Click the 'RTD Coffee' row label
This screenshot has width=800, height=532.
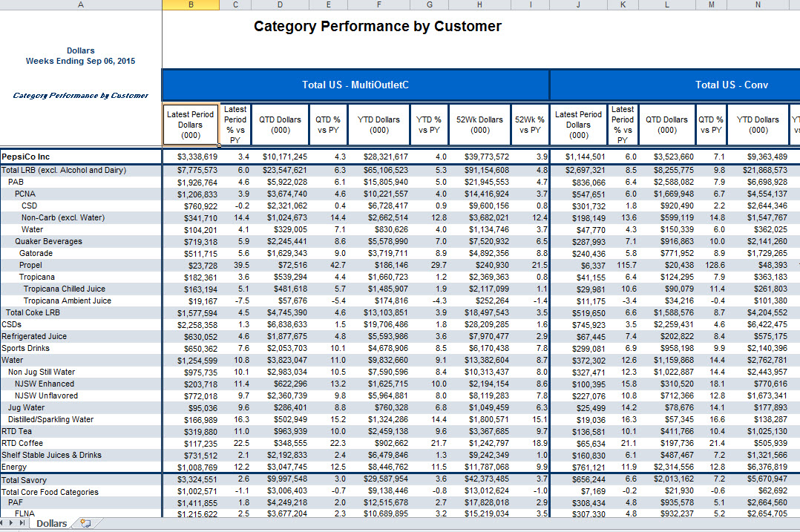coord(22,443)
